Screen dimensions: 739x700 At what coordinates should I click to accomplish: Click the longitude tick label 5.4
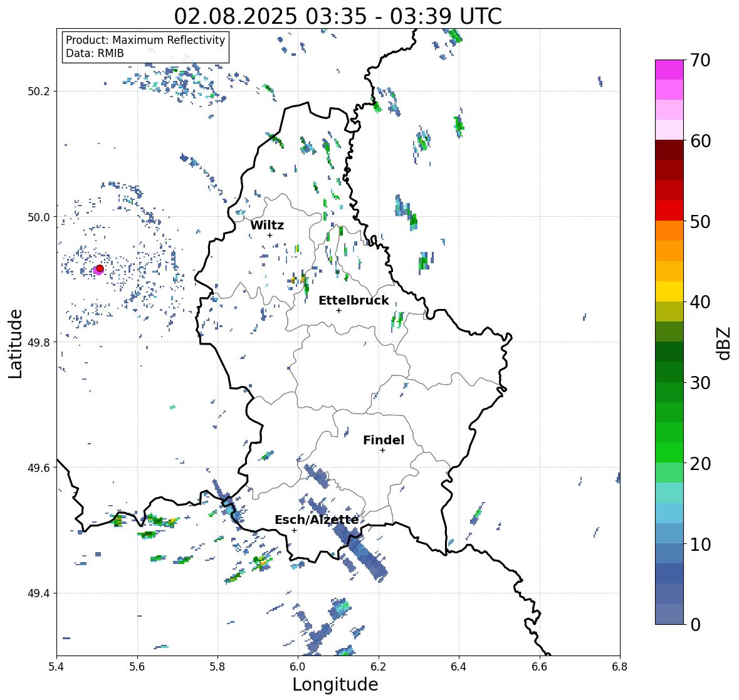point(56,667)
